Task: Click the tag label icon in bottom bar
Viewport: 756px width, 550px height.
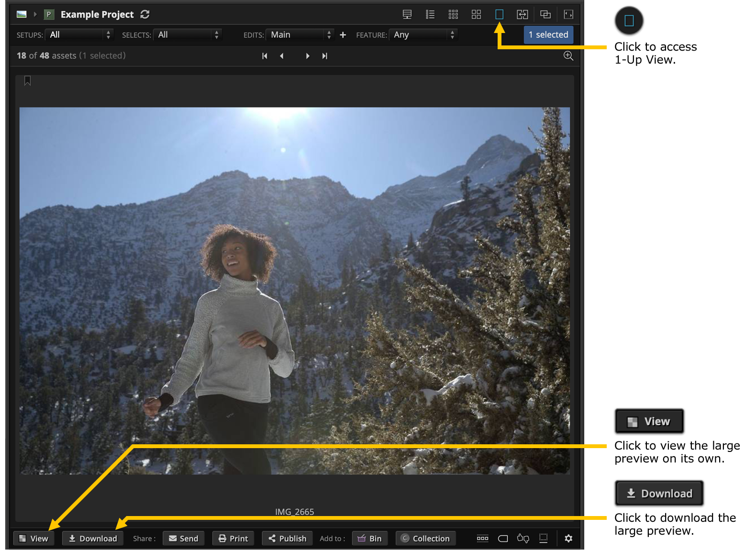Action: point(503,539)
